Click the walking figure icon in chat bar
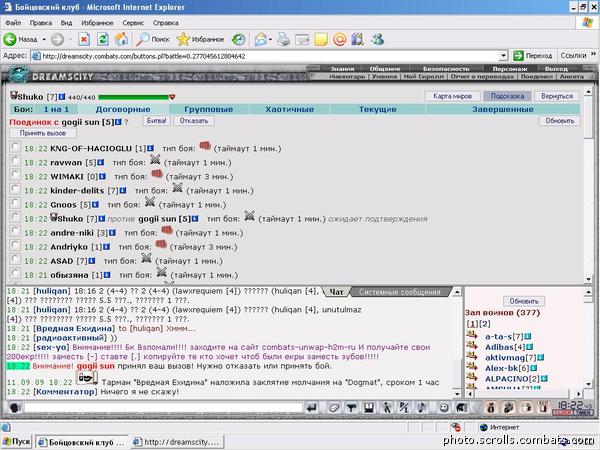 [x=387, y=408]
